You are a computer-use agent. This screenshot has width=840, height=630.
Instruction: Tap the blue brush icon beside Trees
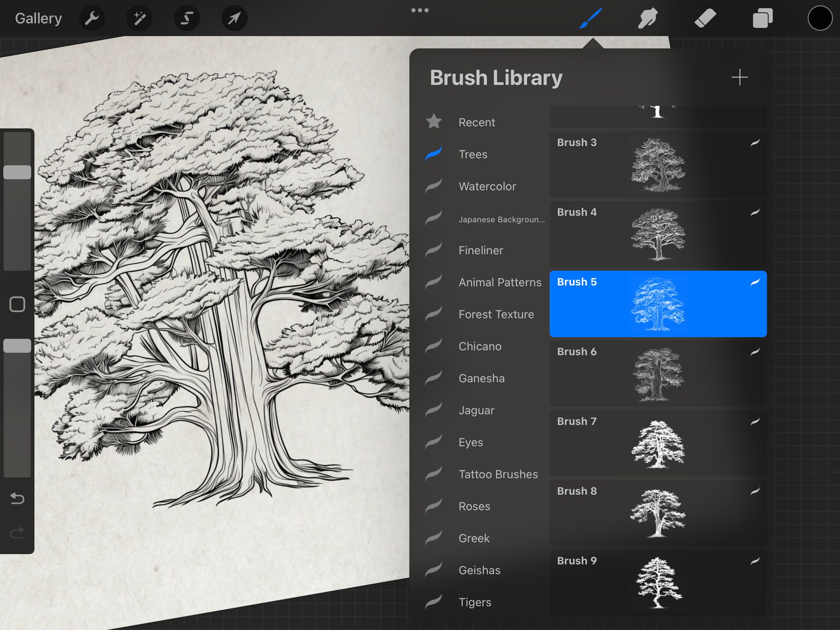[x=434, y=153]
